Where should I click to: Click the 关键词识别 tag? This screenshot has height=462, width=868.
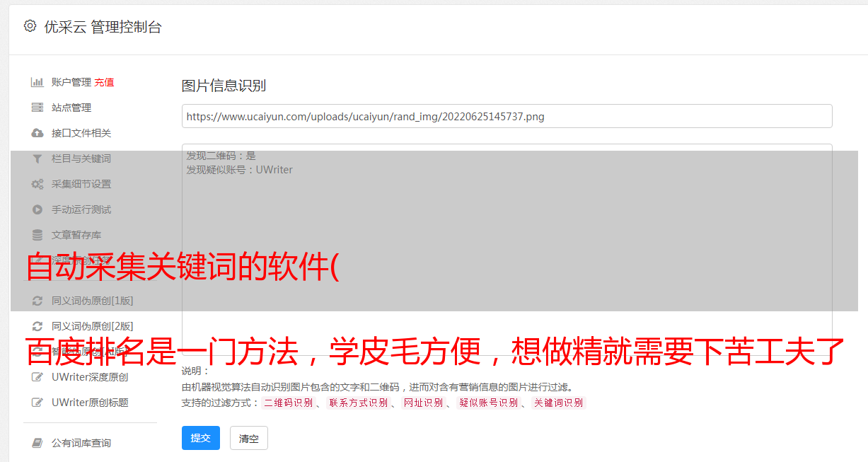[559, 403]
